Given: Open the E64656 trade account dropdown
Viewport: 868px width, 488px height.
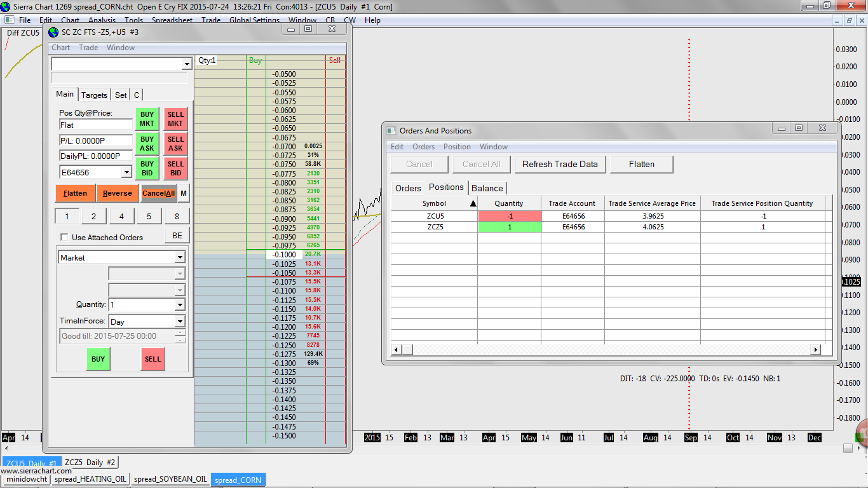Looking at the screenshot, I should (126, 172).
